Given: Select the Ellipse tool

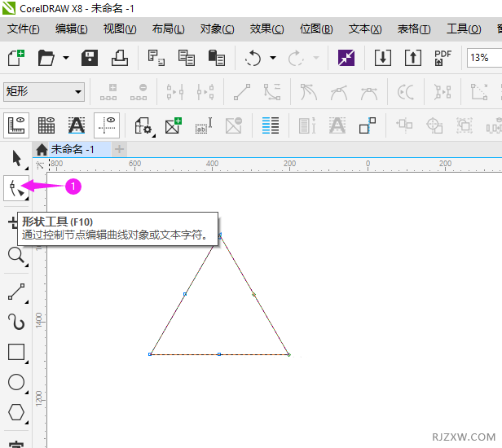Looking at the screenshot, I should tap(15, 383).
